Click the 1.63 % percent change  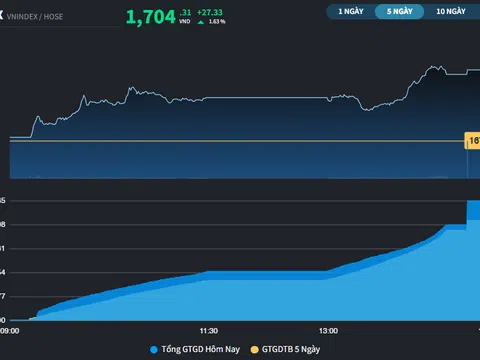click(x=217, y=22)
